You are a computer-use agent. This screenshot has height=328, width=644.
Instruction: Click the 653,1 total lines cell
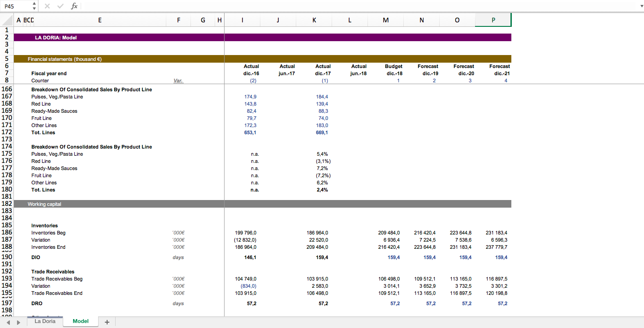251,132
